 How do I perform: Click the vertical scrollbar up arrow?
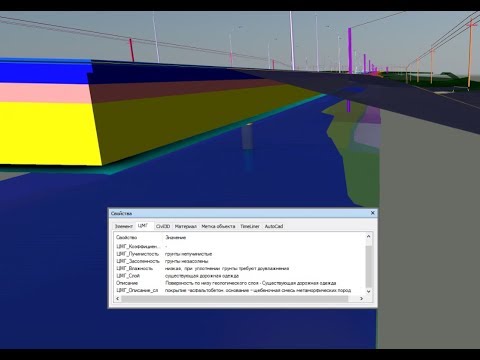pyautogui.click(x=368, y=236)
